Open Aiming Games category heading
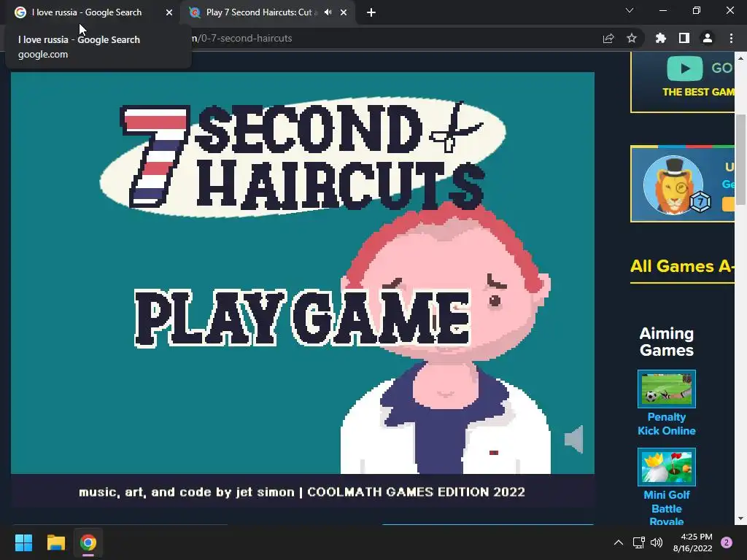Image resolution: width=747 pixels, height=560 pixels. [667, 342]
